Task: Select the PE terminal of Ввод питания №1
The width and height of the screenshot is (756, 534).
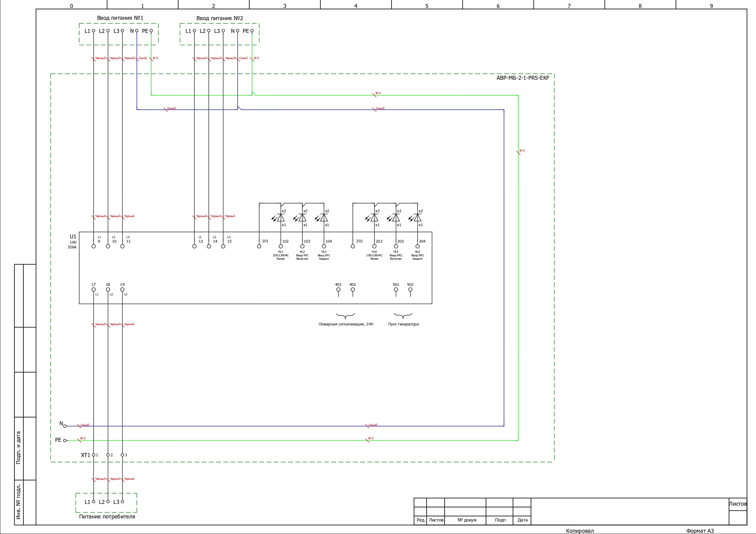Action: click(x=151, y=31)
